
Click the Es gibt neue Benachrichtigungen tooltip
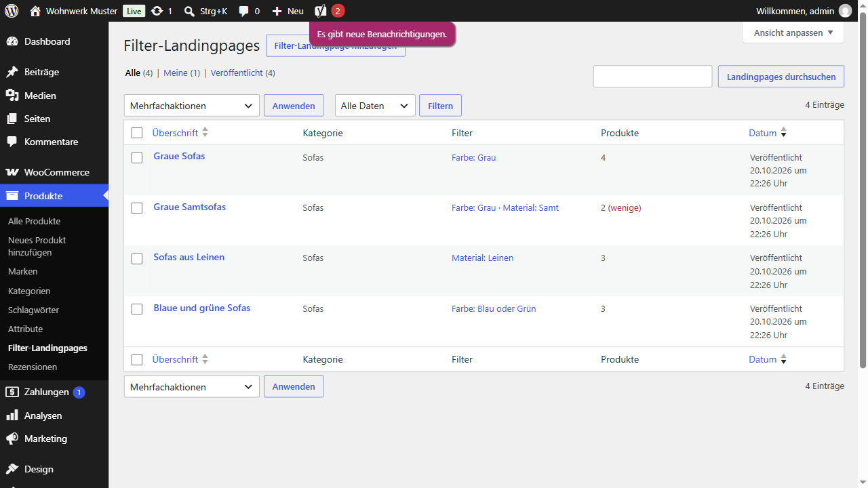[x=382, y=34]
